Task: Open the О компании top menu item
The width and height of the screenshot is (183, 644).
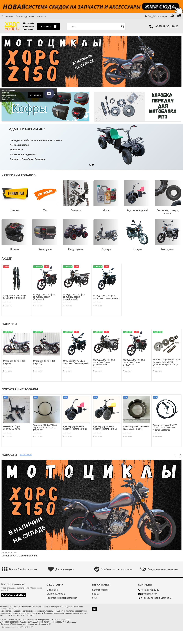Action: coord(7,16)
